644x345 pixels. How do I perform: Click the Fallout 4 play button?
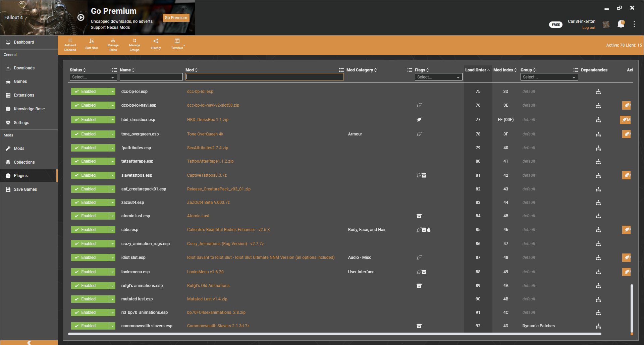click(x=81, y=17)
